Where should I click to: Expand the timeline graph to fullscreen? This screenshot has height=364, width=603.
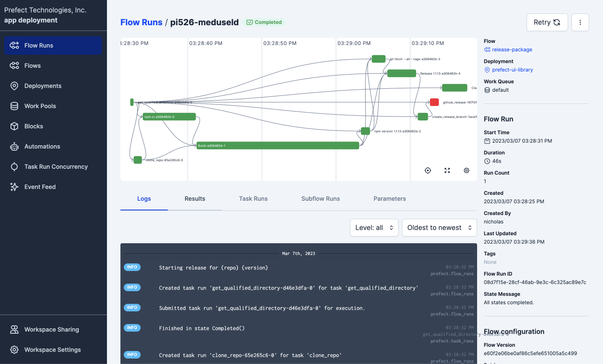coord(447,170)
